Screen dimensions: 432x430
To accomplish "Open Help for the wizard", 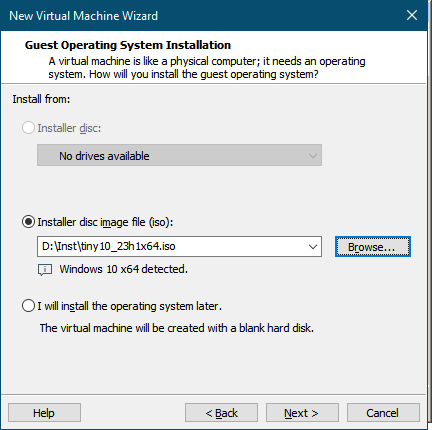I will coord(44,413).
